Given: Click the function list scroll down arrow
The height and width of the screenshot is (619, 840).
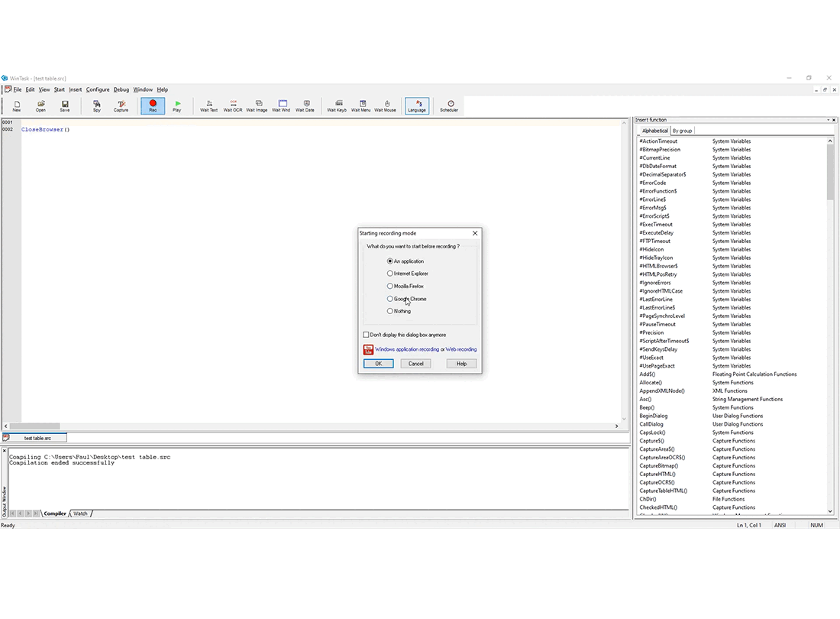Looking at the screenshot, I should (x=830, y=511).
